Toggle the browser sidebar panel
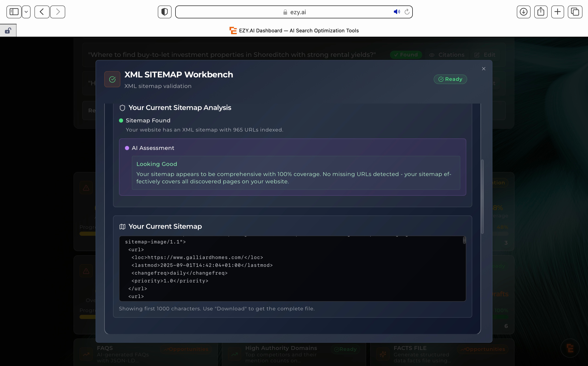588x366 pixels. (14, 12)
